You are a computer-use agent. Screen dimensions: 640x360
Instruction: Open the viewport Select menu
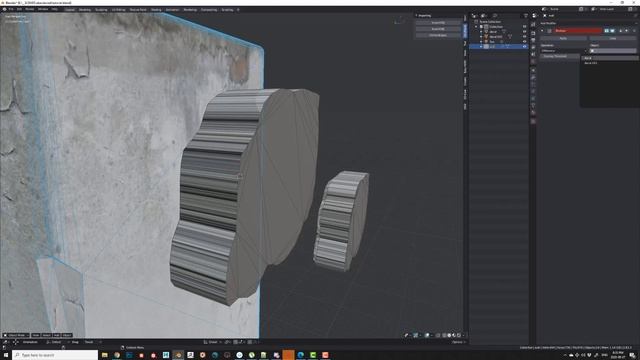click(x=46, y=335)
